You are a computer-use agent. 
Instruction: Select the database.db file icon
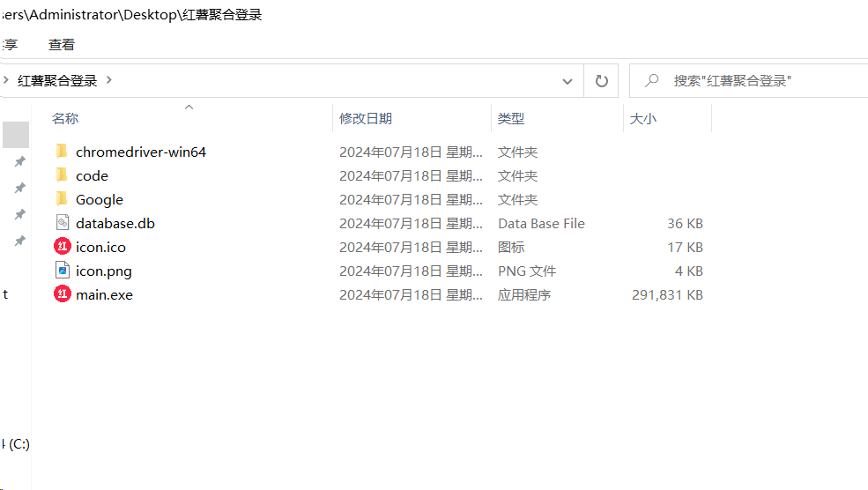click(x=62, y=223)
